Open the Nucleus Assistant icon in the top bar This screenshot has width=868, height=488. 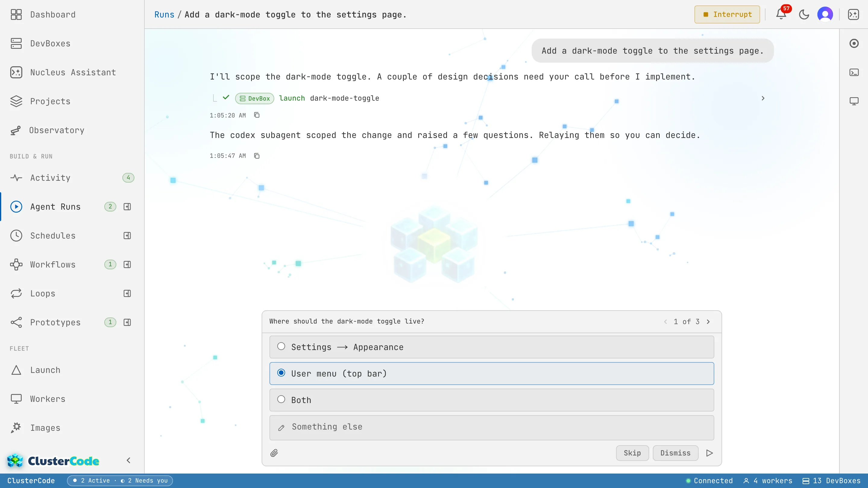click(x=853, y=14)
